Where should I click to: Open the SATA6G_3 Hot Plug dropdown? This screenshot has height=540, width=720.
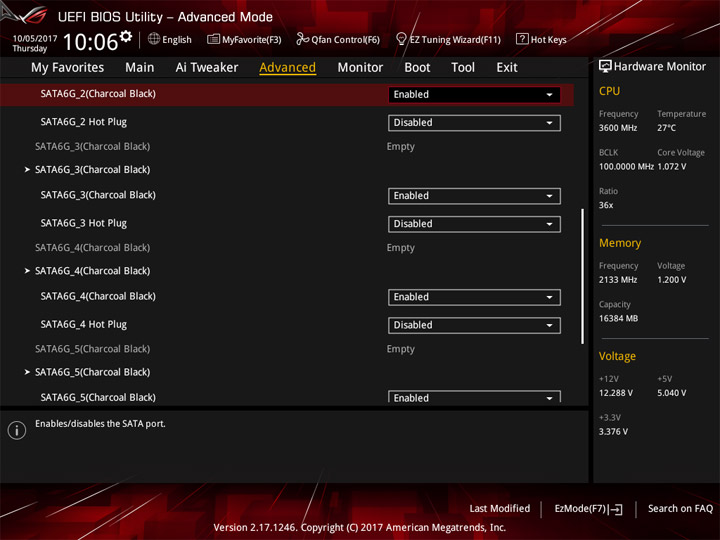pos(474,224)
